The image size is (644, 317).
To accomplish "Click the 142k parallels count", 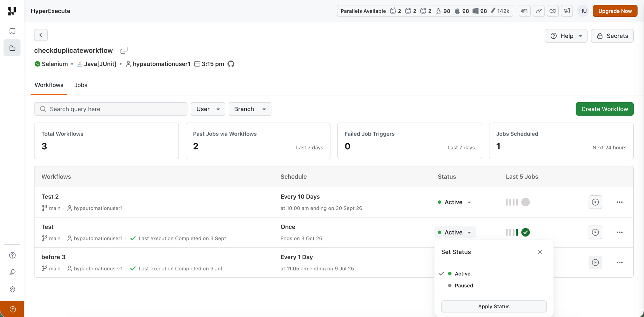I will [500, 11].
